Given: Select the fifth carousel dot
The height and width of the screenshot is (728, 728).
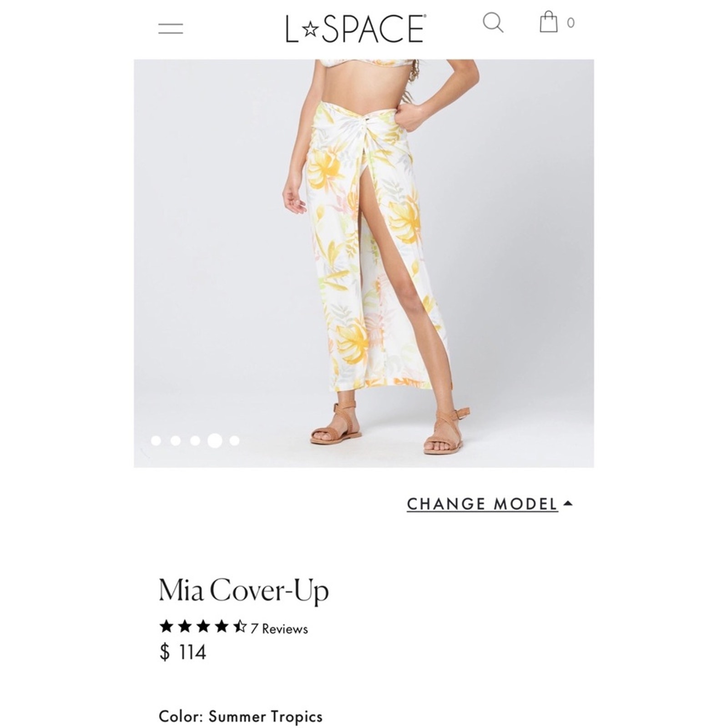Looking at the screenshot, I should click(x=234, y=440).
